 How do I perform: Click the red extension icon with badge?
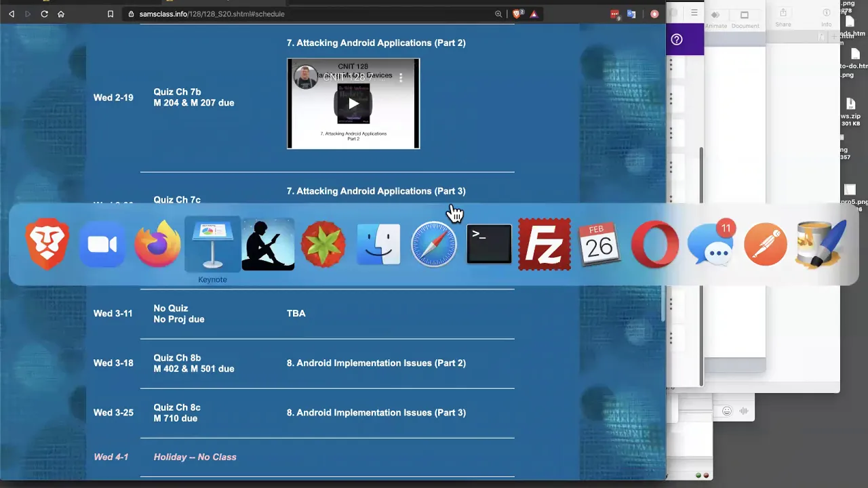click(615, 14)
